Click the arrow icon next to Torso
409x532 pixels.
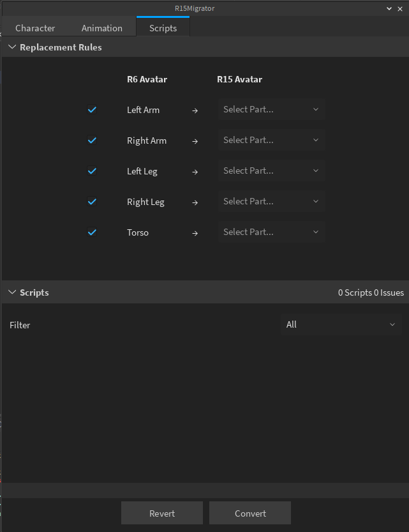195,232
